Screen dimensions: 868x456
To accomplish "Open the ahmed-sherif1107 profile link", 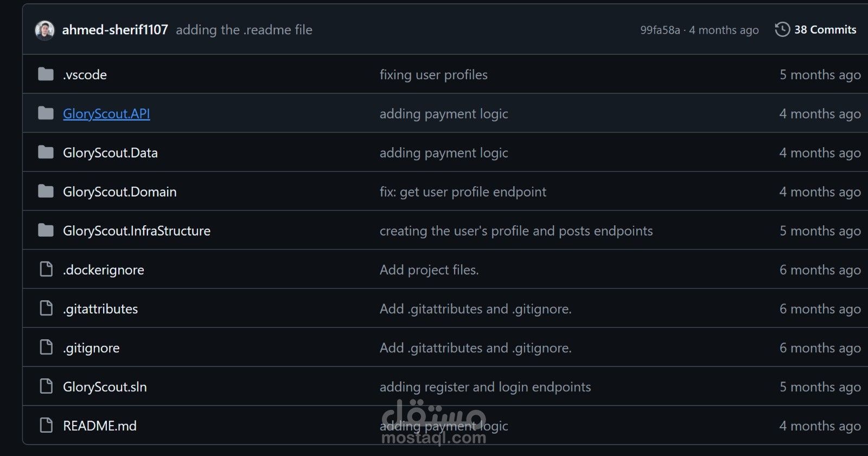I will (x=115, y=30).
